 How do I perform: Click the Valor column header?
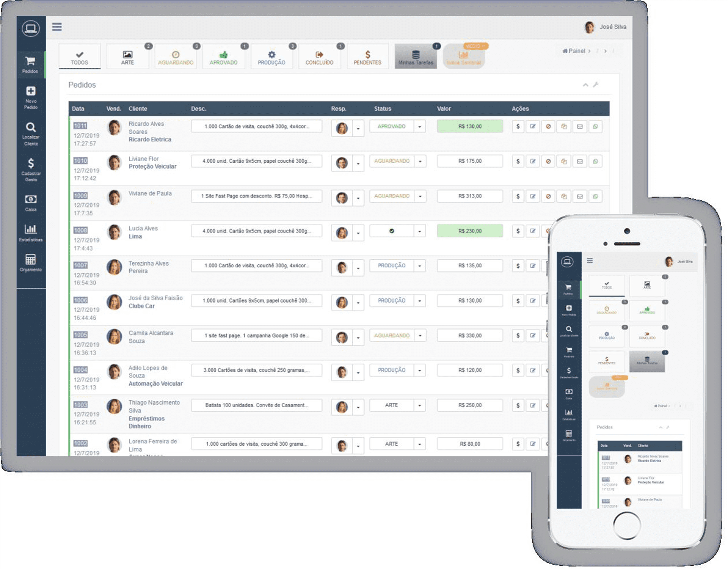(x=444, y=109)
